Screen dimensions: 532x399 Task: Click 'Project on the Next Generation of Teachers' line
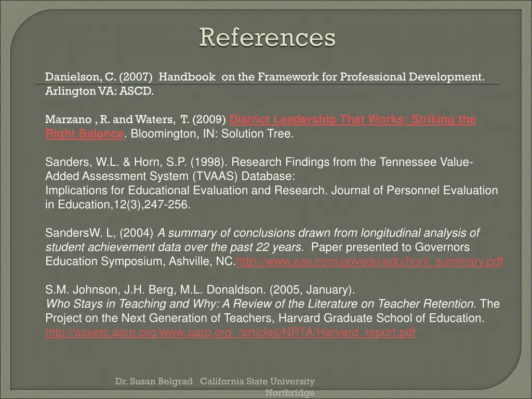tap(264, 318)
